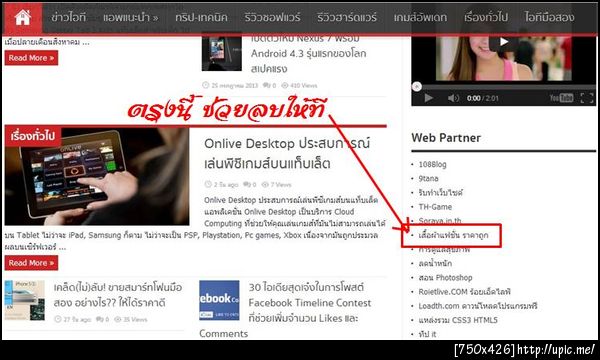This screenshot has height=360, width=600.
Task: Open the Roietlive.COM partner link
Action: tap(465, 292)
